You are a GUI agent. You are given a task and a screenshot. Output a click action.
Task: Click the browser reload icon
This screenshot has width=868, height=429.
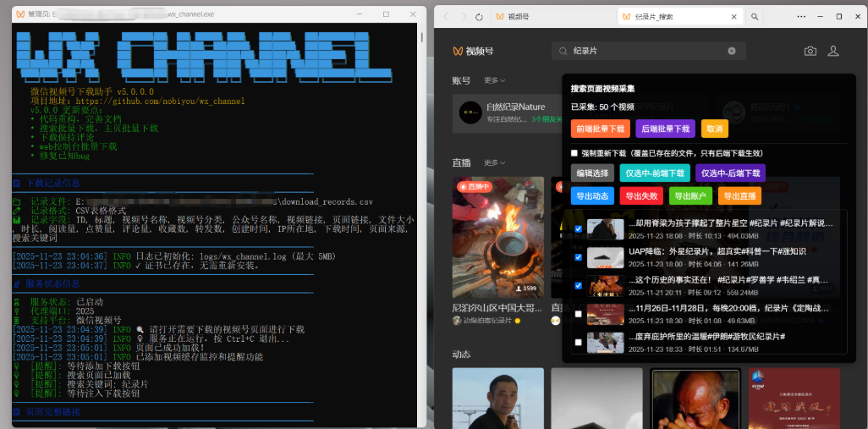pos(480,16)
